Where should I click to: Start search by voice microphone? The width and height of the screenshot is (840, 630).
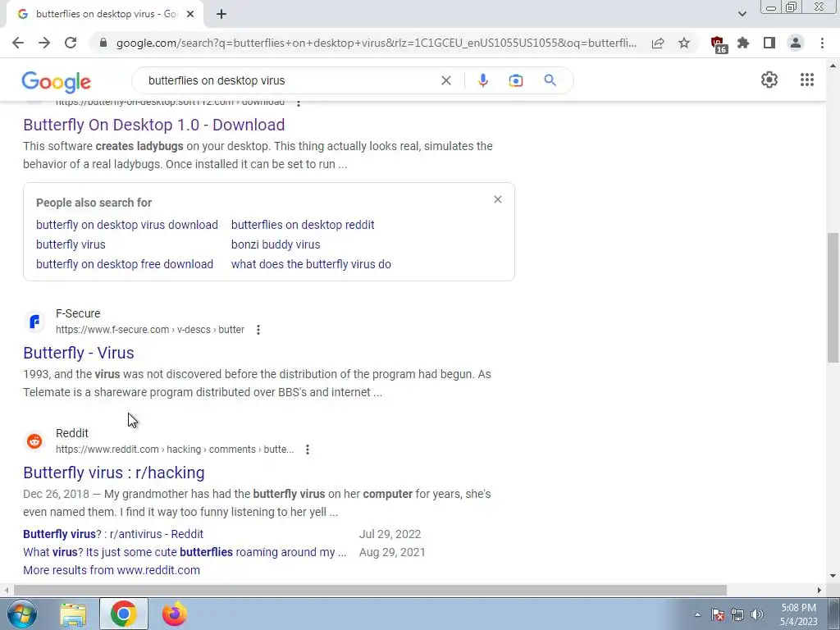point(482,80)
